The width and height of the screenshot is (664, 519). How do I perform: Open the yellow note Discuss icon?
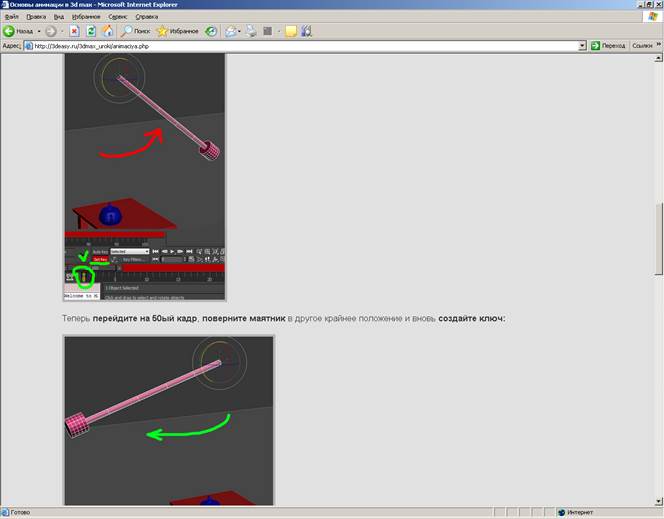click(x=291, y=31)
